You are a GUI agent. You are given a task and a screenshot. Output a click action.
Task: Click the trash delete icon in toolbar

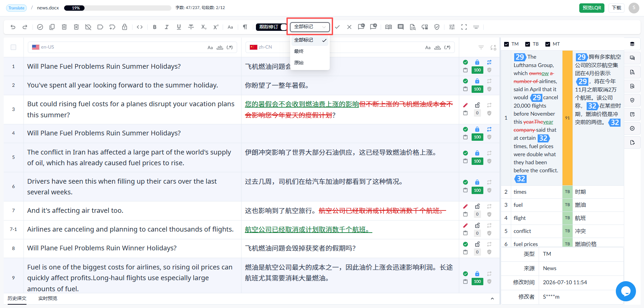(64, 27)
